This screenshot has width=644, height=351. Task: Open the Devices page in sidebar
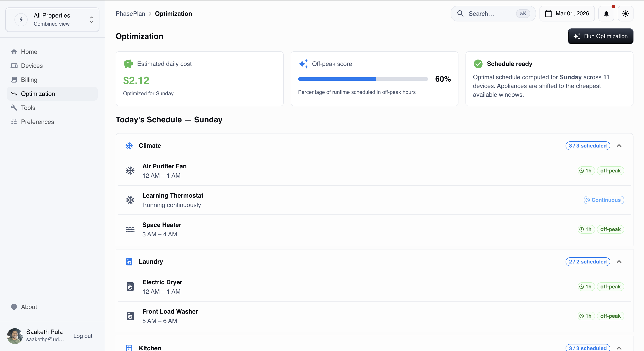click(x=32, y=66)
